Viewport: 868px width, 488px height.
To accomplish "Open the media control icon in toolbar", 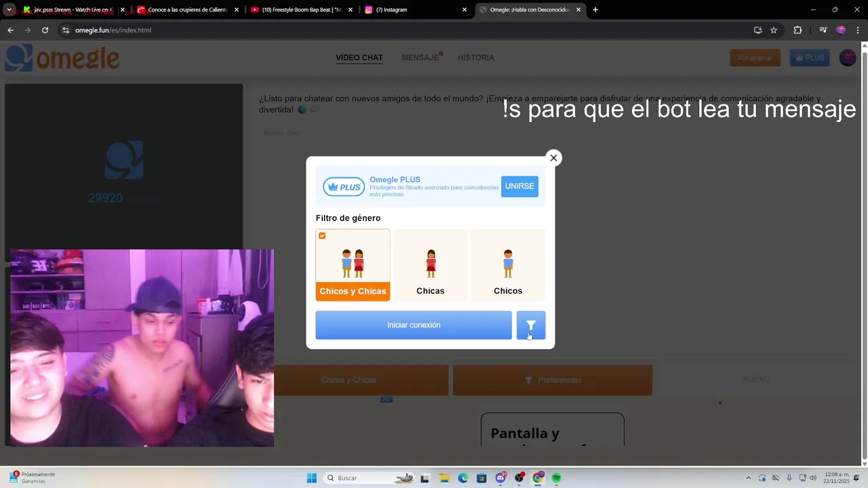I will (x=823, y=30).
